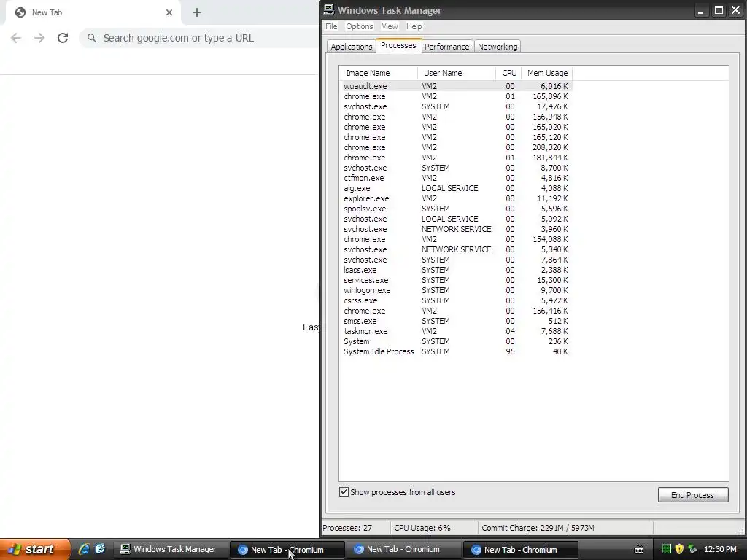
Task: Click the End Process button
Action: click(x=693, y=495)
